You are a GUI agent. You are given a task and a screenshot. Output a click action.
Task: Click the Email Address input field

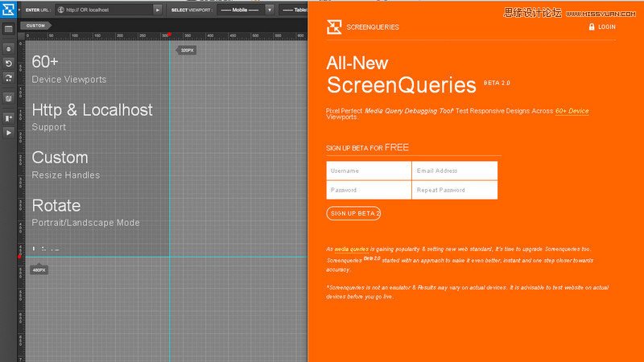point(455,171)
